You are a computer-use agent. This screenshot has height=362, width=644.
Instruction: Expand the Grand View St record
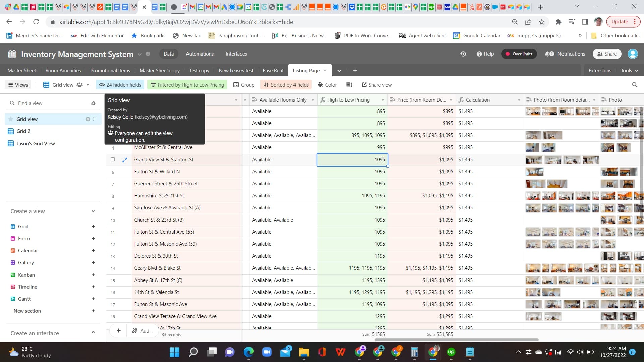pyautogui.click(x=125, y=160)
